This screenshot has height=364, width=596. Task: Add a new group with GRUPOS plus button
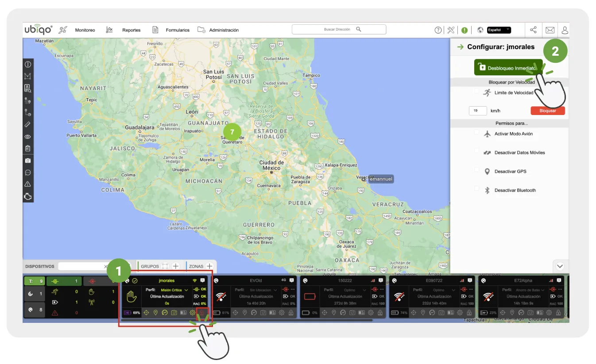pyautogui.click(x=175, y=266)
